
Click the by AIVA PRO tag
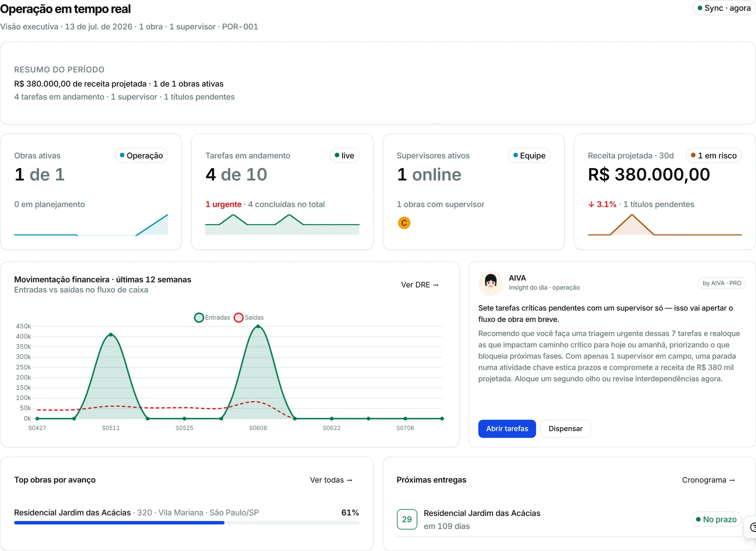722,283
